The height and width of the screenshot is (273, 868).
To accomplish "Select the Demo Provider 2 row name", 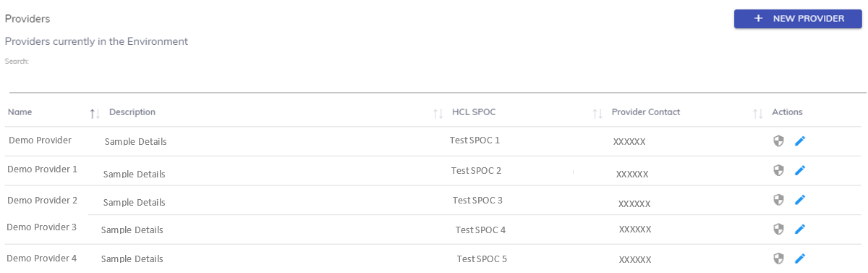I will pyautogui.click(x=42, y=200).
